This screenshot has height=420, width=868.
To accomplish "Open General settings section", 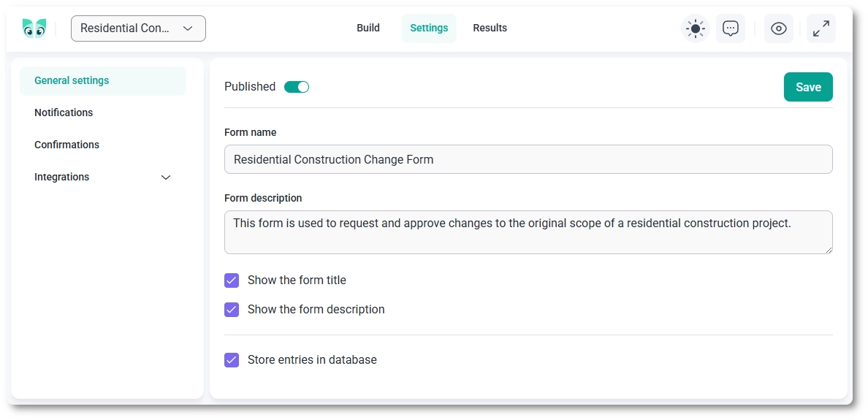I will tap(103, 81).
